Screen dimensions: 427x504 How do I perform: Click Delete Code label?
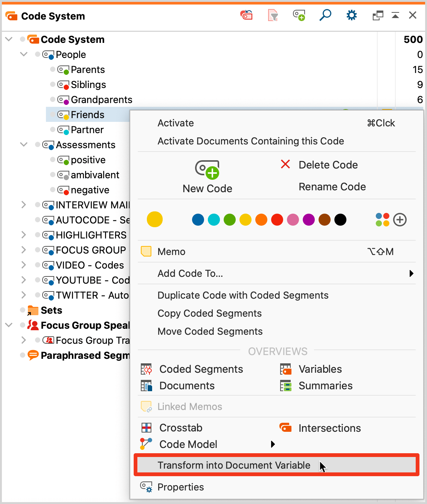[328, 165]
